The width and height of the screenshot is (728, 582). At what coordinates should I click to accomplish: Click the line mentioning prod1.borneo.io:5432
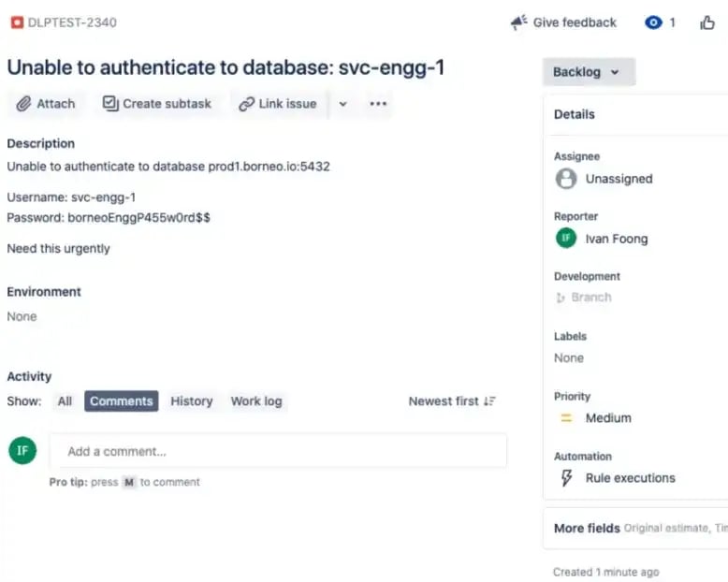tap(168, 167)
